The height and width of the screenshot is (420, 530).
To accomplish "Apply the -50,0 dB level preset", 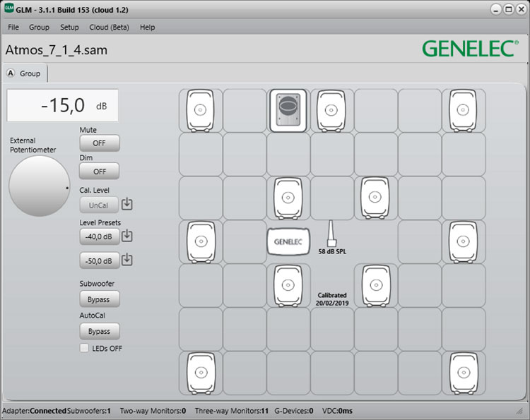I will coord(100,261).
